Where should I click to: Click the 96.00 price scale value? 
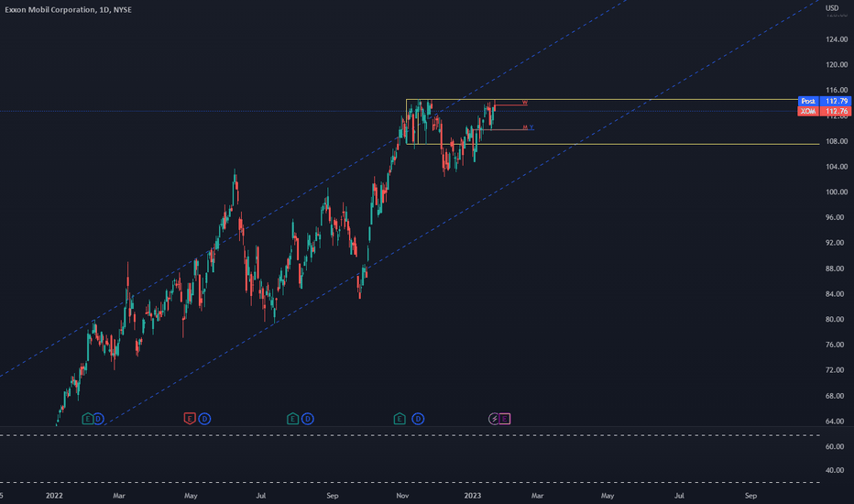(837, 217)
